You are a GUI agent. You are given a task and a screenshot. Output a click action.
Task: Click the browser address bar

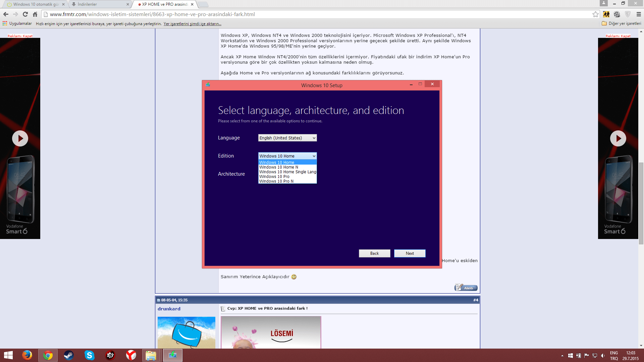[319, 14]
